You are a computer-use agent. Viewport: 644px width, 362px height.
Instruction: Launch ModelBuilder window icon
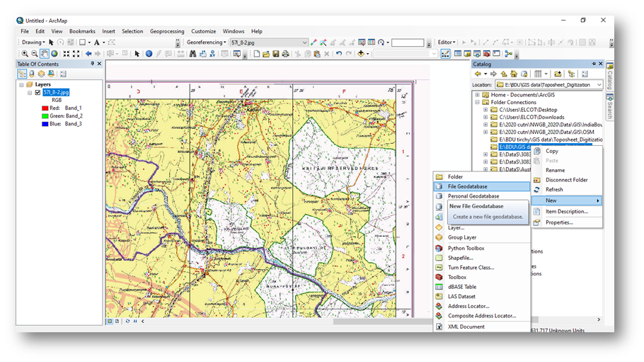click(x=508, y=53)
